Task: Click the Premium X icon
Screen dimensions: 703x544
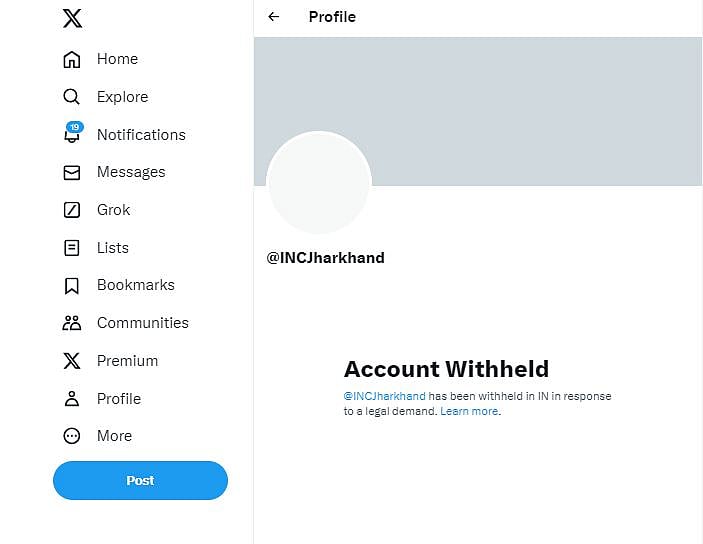Action: [72, 361]
